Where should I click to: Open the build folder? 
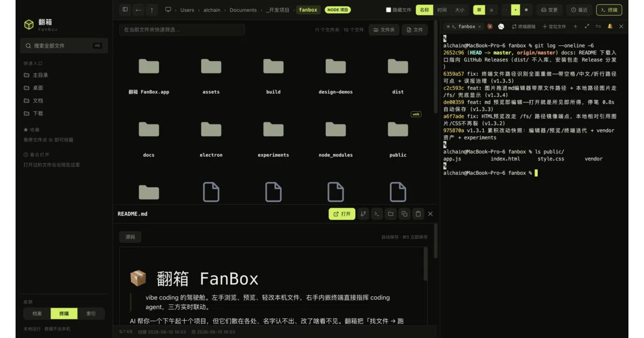click(x=273, y=76)
